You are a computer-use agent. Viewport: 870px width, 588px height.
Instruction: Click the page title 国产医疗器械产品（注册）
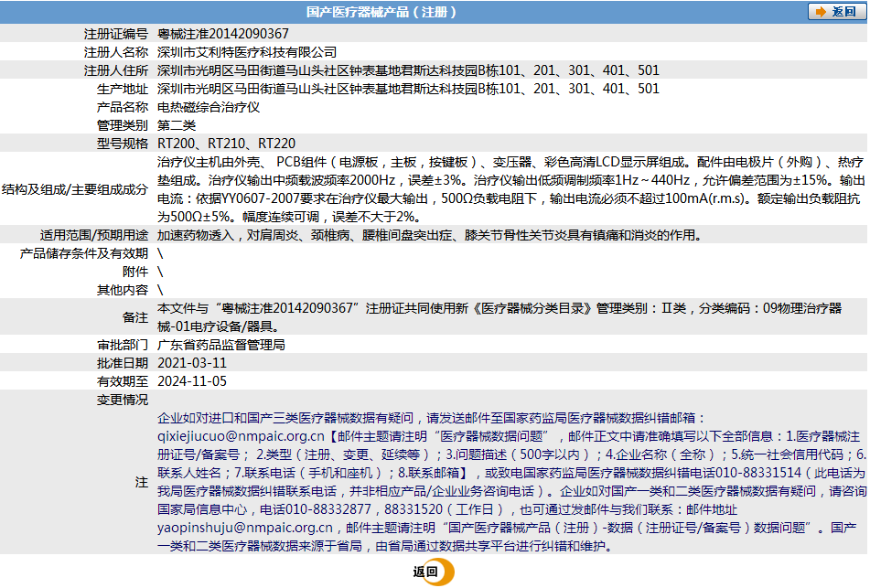click(x=381, y=12)
